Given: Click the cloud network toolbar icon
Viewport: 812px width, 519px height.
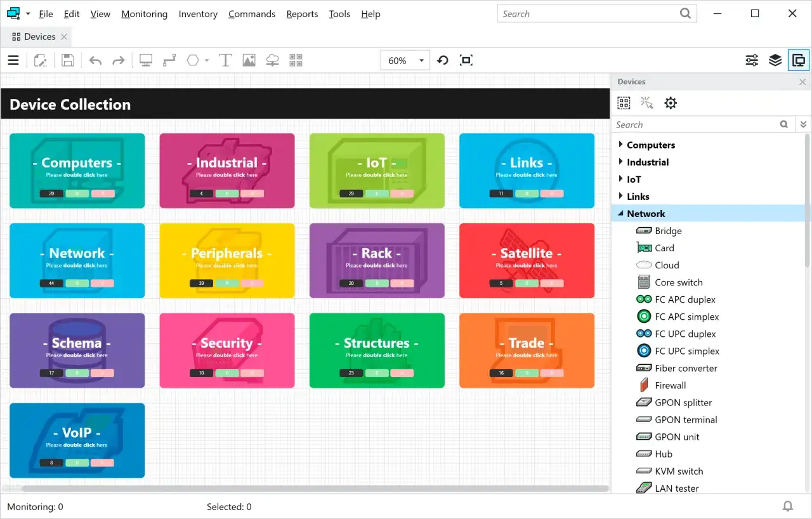Looking at the screenshot, I should point(272,60).
